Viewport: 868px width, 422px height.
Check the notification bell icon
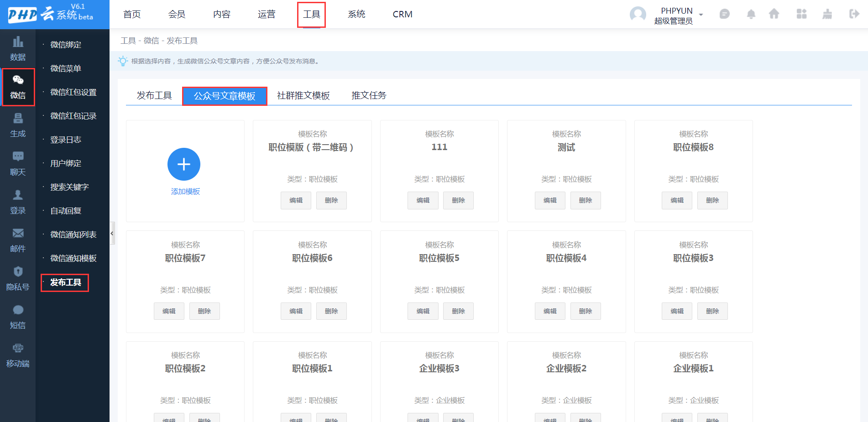click(x=751, y=14)
